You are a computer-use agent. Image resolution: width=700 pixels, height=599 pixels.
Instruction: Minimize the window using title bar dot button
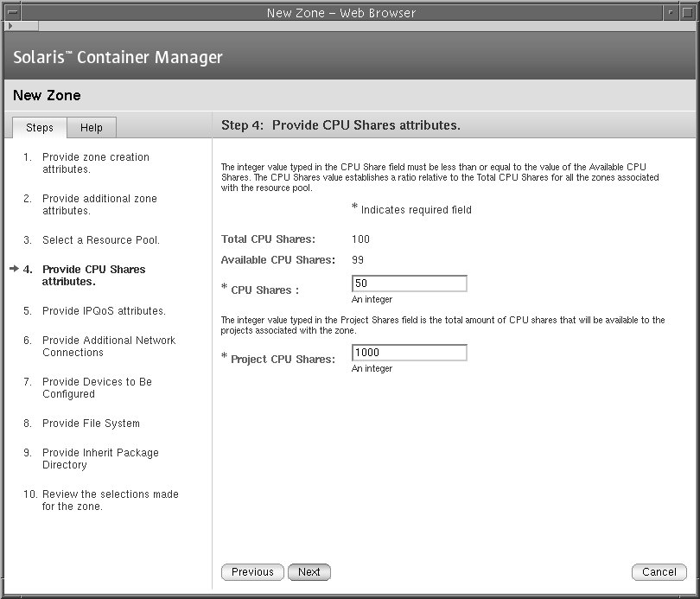[x=670, y=12]
